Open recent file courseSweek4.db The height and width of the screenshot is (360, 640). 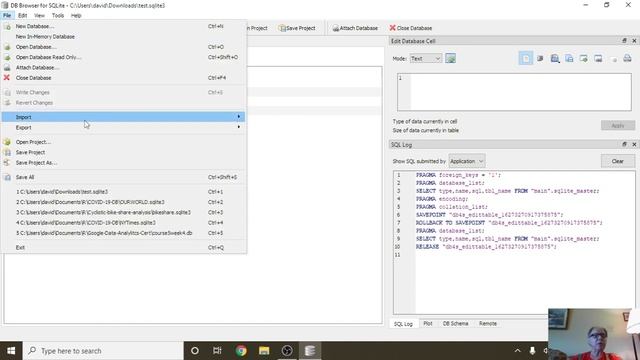[x=123, y=233]
